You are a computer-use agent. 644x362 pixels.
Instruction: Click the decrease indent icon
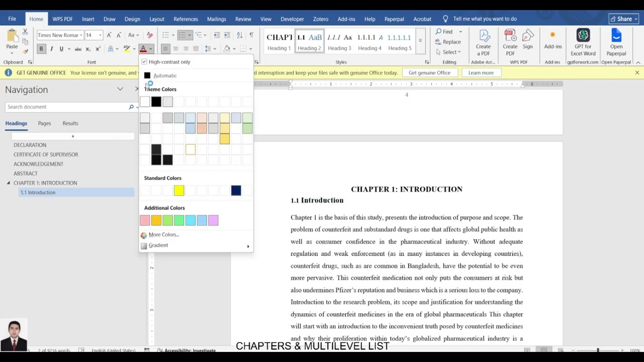(x=217, y=35)
